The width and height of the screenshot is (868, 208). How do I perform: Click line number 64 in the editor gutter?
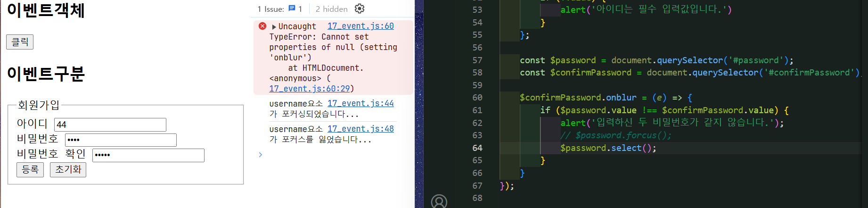coord(477,148)
